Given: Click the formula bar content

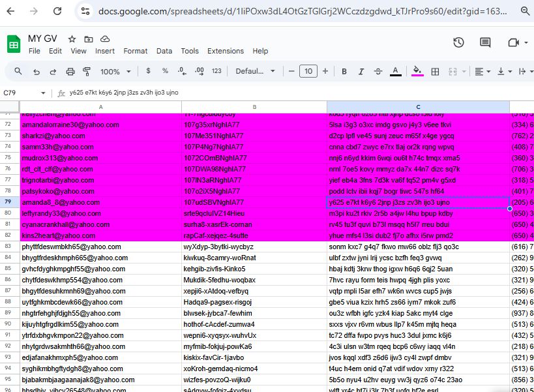Looking at the screenshot, I should pyautogui.click(x=124, y=93).
